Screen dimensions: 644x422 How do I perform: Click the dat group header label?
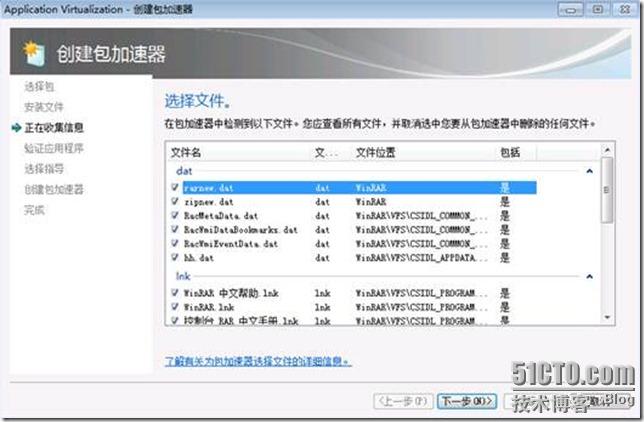coord(184,171)
